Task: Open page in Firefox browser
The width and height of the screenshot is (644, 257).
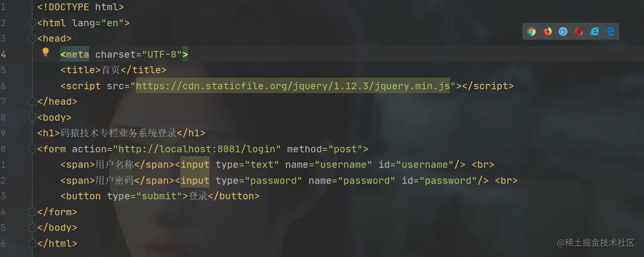Action: [x=547, y=32]
